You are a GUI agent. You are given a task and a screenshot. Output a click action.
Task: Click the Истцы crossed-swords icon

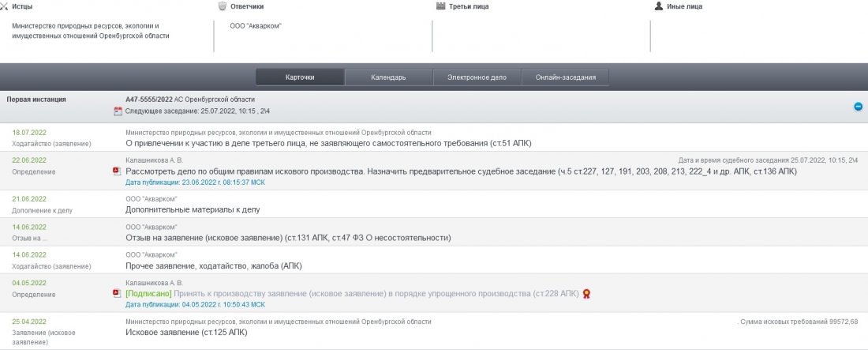click(x=5, y=6)
